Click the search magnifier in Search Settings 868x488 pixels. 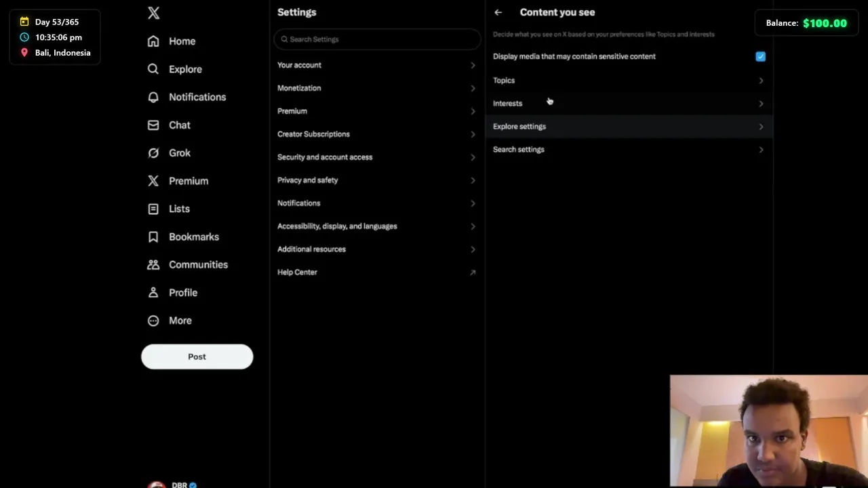(284, 39)
